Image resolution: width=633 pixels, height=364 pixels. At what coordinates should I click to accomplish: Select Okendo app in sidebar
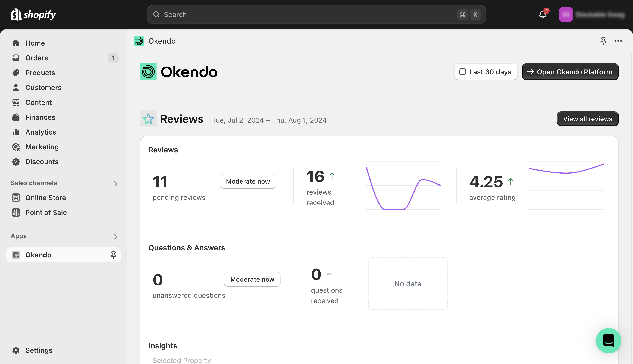pos(64,255)
